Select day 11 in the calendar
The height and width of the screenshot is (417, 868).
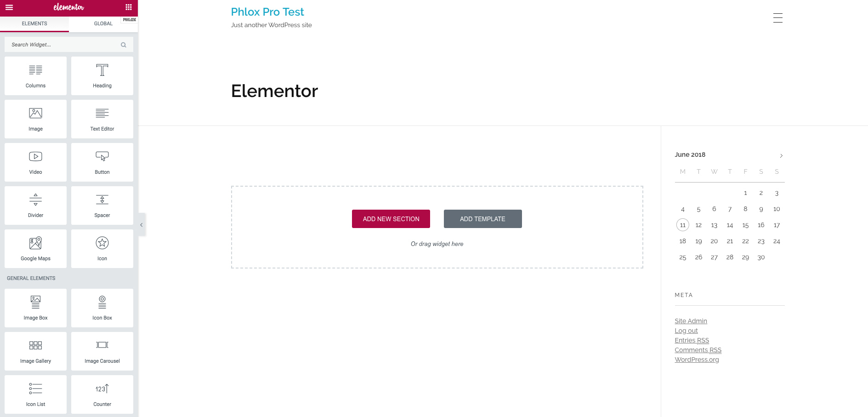pyautogui.click(x=682, y=225)
